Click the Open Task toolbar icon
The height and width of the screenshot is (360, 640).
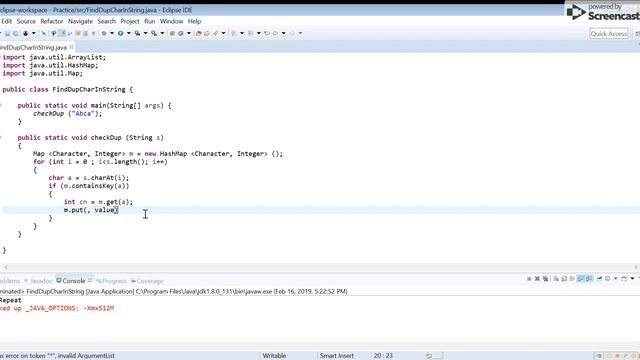pyautogui.click(x=207, y=33)
